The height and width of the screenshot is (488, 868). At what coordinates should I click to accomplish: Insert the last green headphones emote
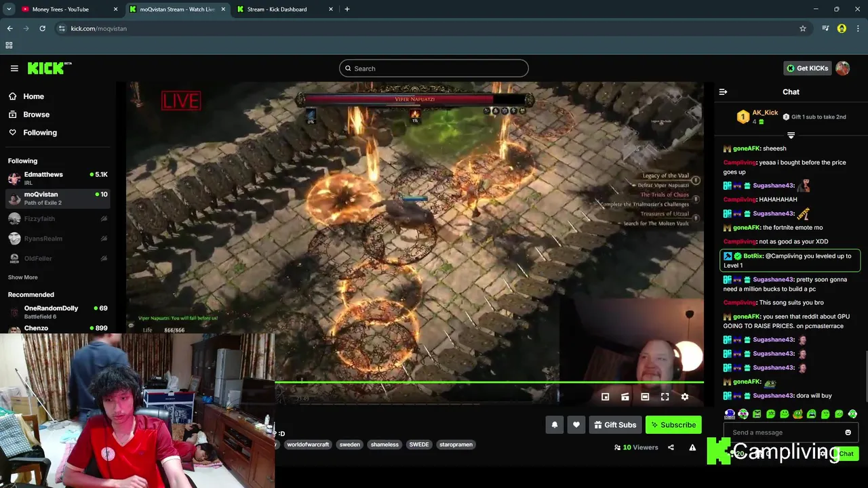[x=852, y=414]
